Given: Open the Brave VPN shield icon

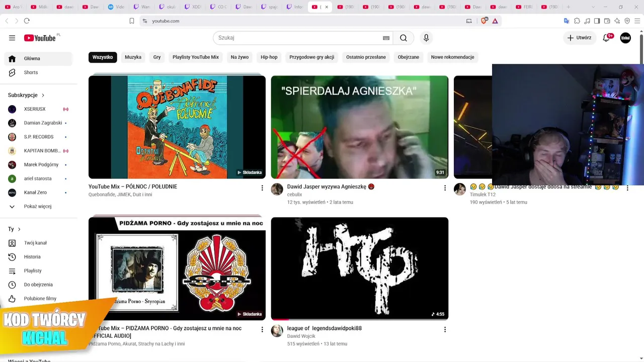Looking at the screenshot, I should point(627,21).
